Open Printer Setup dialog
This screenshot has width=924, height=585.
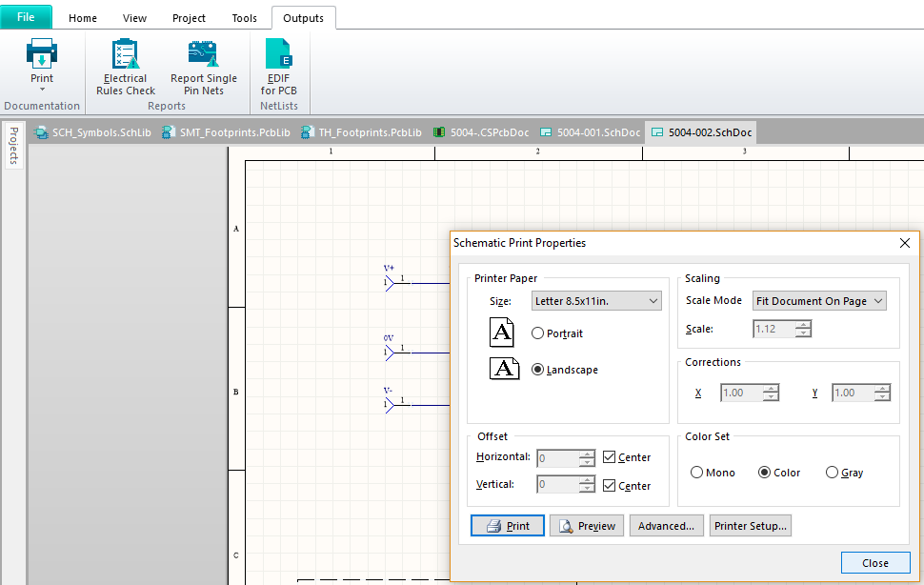pos(750,526)
